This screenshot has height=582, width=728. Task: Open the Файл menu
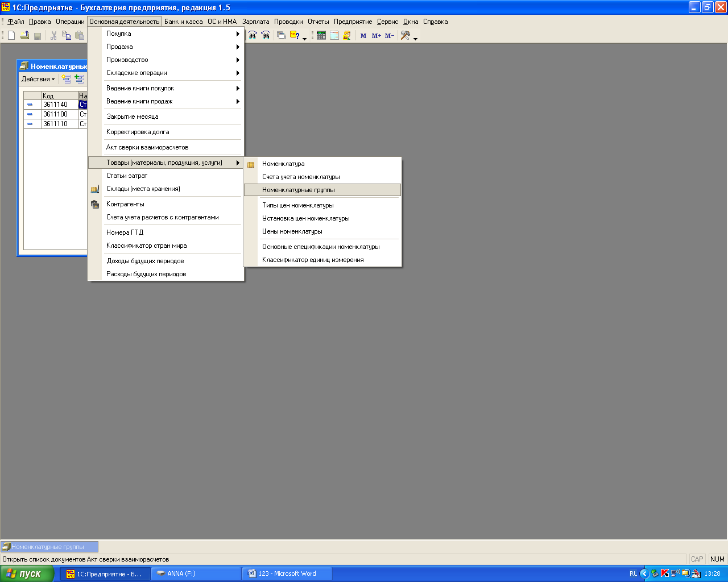click(x=15, y=22)
